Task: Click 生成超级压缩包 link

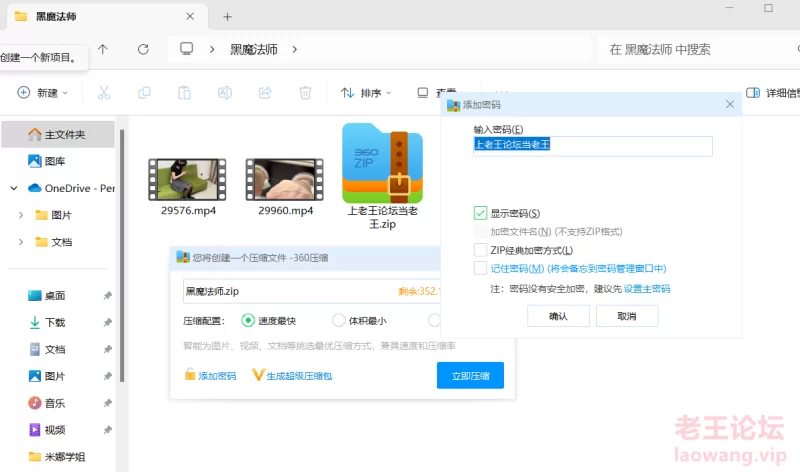Action: point(292,376)
